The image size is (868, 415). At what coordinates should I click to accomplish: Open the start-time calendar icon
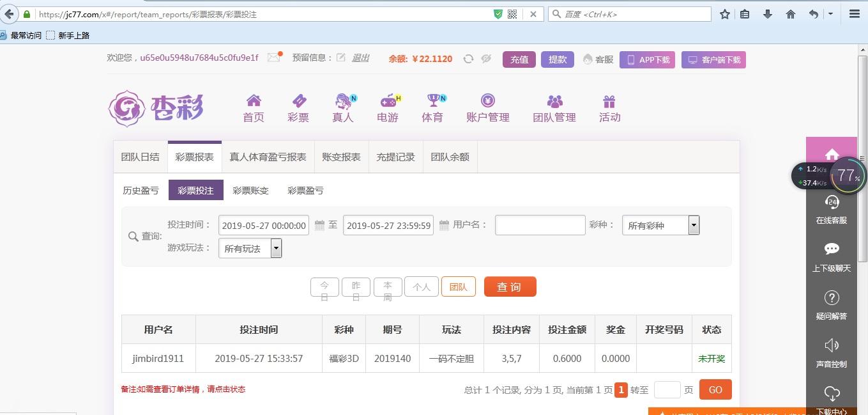point(320,225)
